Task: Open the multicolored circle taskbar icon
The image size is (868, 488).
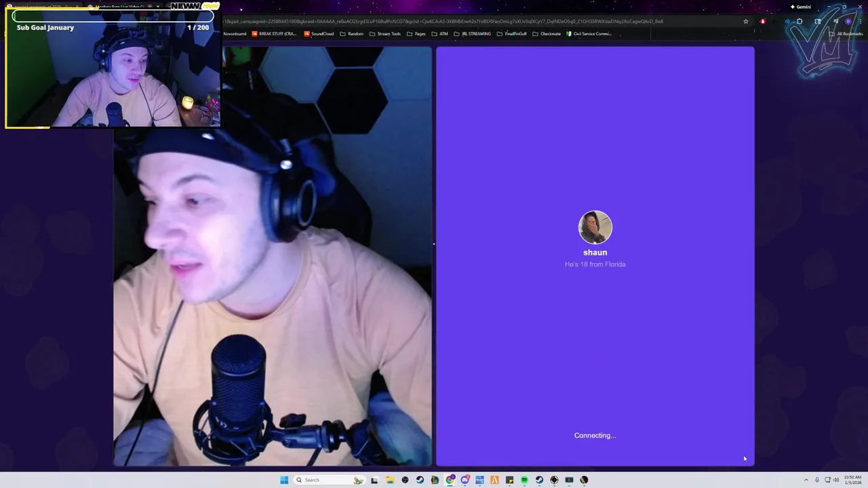Action: click(x=584, y=480)
